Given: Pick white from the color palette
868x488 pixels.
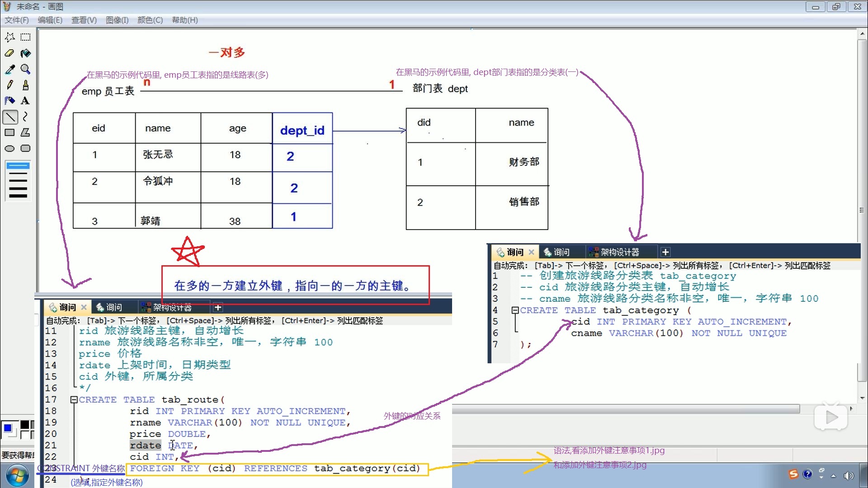Looking at the screenshot, I should point(24,435).
